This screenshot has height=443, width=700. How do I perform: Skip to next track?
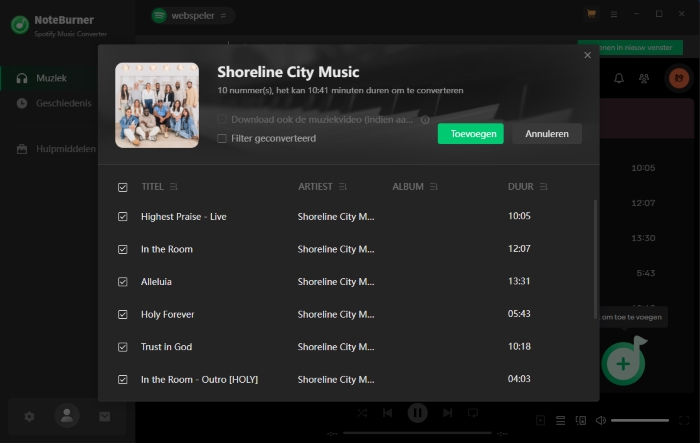tap(447, 413)
